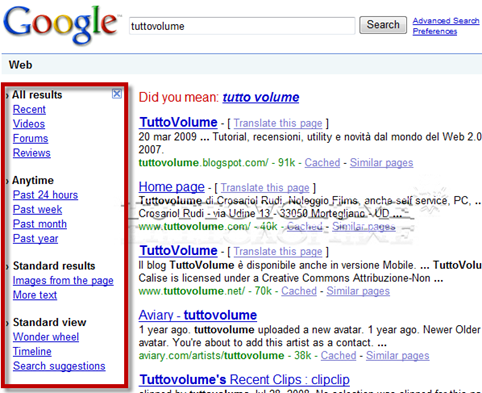482x393 pixels.
Task: Filter results by Reviews
Action: pos(32,153)
